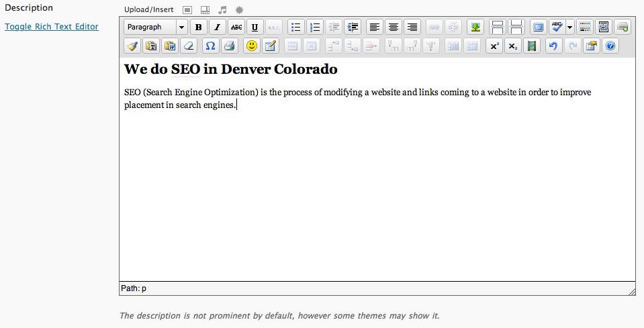Toggle unordered bullet list
The height and width of the screenshot is (328, 644).
295,27
